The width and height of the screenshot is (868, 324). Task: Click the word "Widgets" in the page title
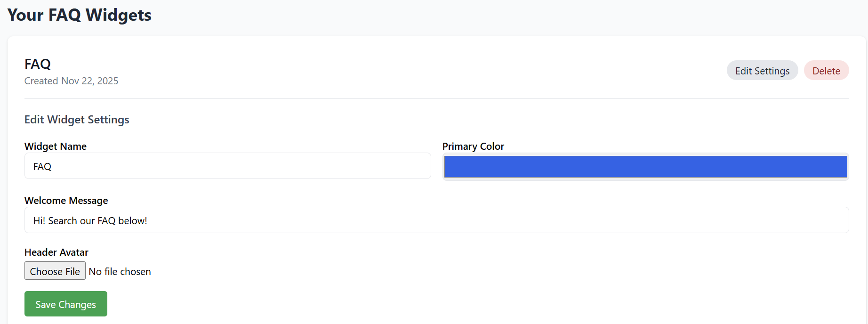pos(119,15)
